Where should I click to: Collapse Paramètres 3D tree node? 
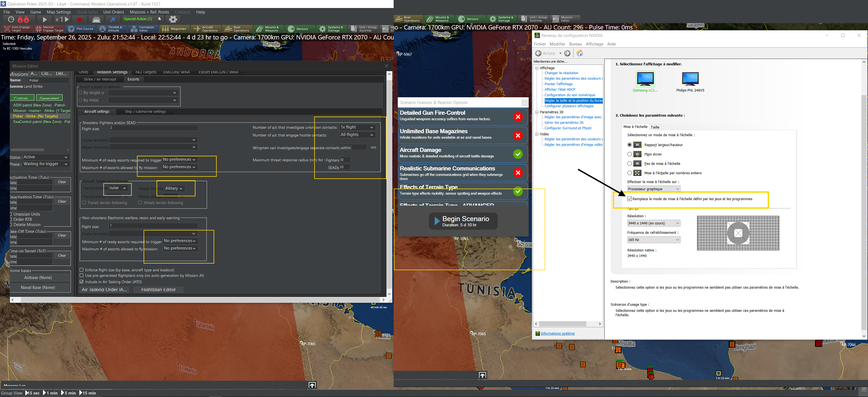tap(537, 112)
